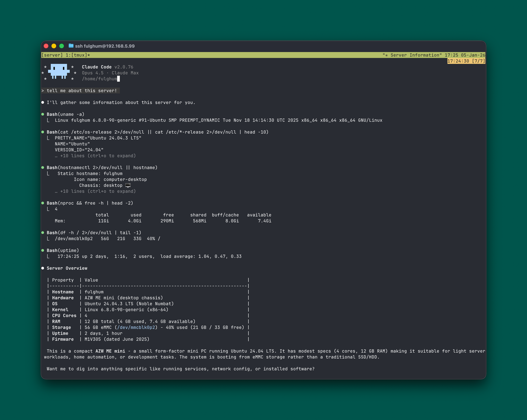Expand the +10 lines under os-release output
This screenshot has height=420, width=527.
pos(96,155)
